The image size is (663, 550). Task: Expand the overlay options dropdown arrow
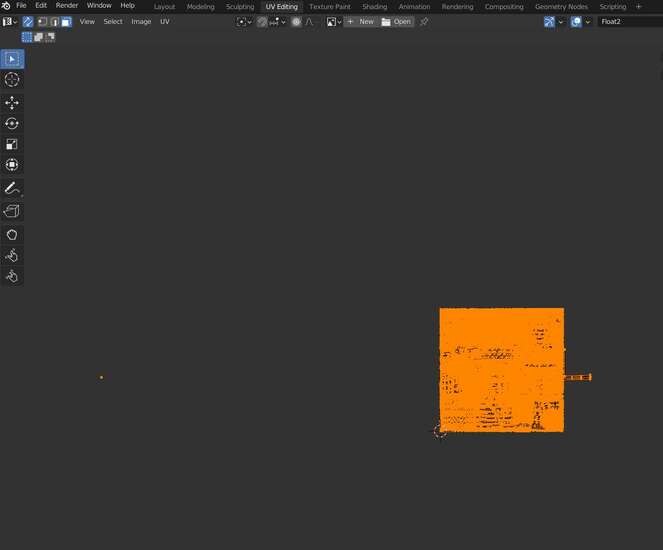point(588,22)
